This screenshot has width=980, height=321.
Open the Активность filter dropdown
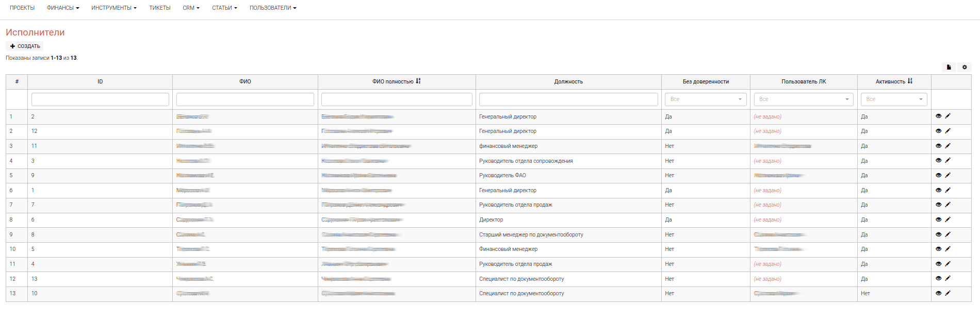coord(893,99)
